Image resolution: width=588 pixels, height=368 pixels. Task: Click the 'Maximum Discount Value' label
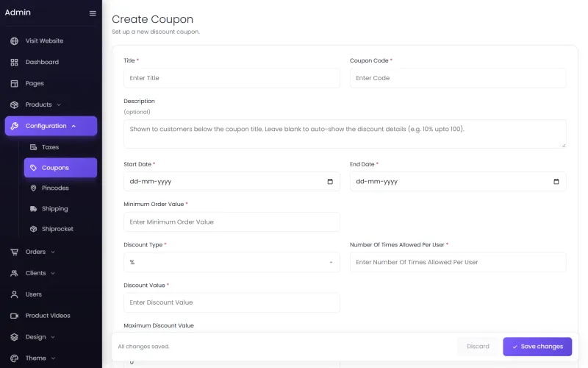pyautogui.click(x=159, y=325)
